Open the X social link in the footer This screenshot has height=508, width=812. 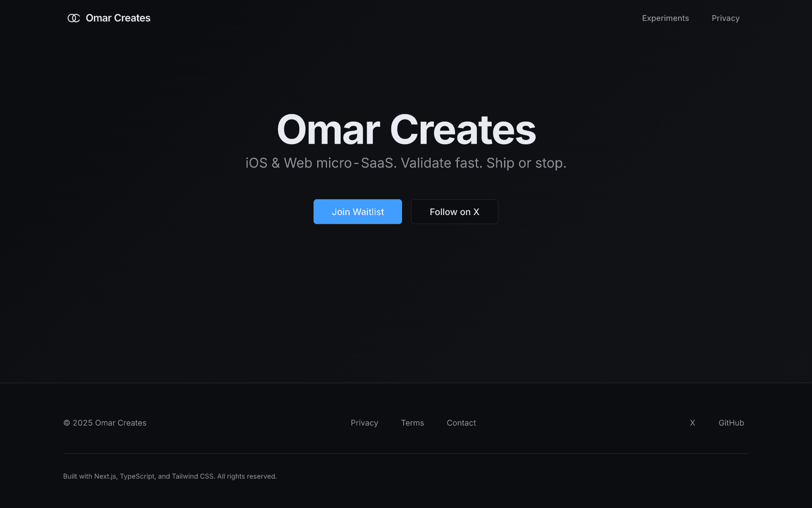coord(692,423)
